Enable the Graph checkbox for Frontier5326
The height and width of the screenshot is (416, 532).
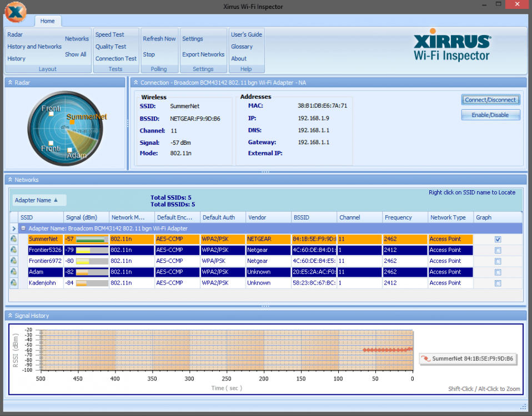tap(498, 250)
